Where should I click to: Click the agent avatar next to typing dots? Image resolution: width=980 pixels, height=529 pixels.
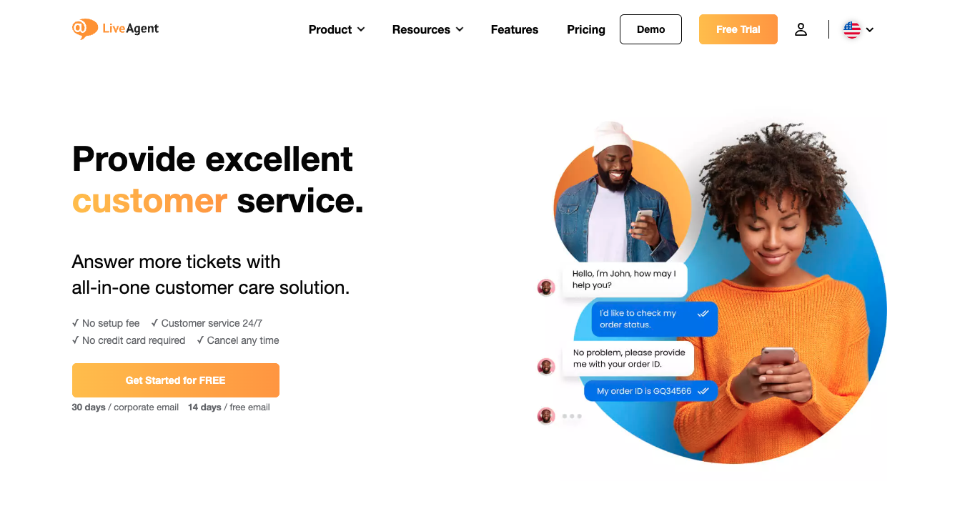coord(546,415)
